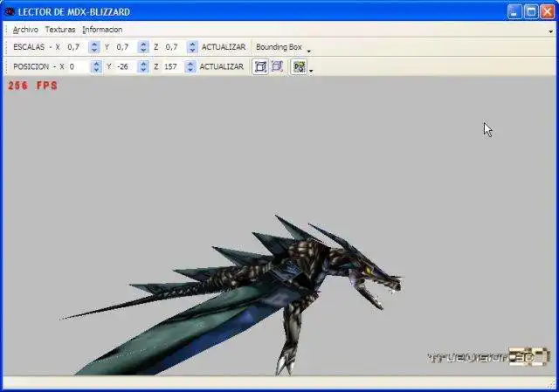Close the Lector de MDX window

(x=548, y=11)
